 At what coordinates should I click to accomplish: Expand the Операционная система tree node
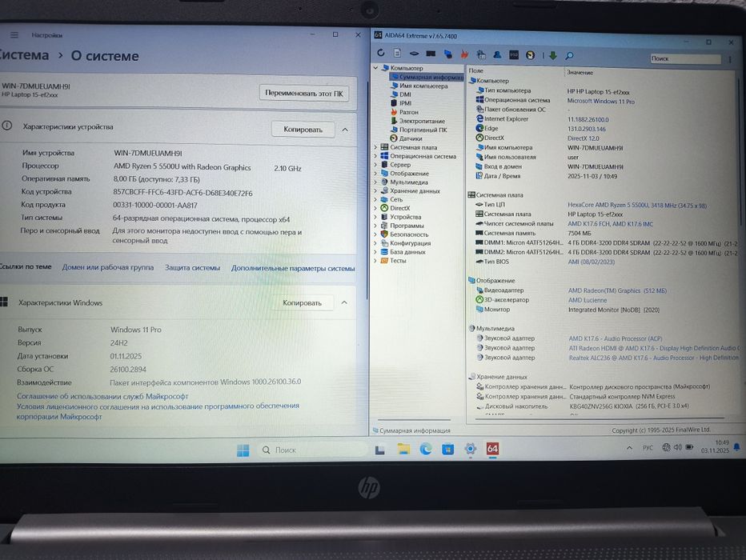[375, 156]
